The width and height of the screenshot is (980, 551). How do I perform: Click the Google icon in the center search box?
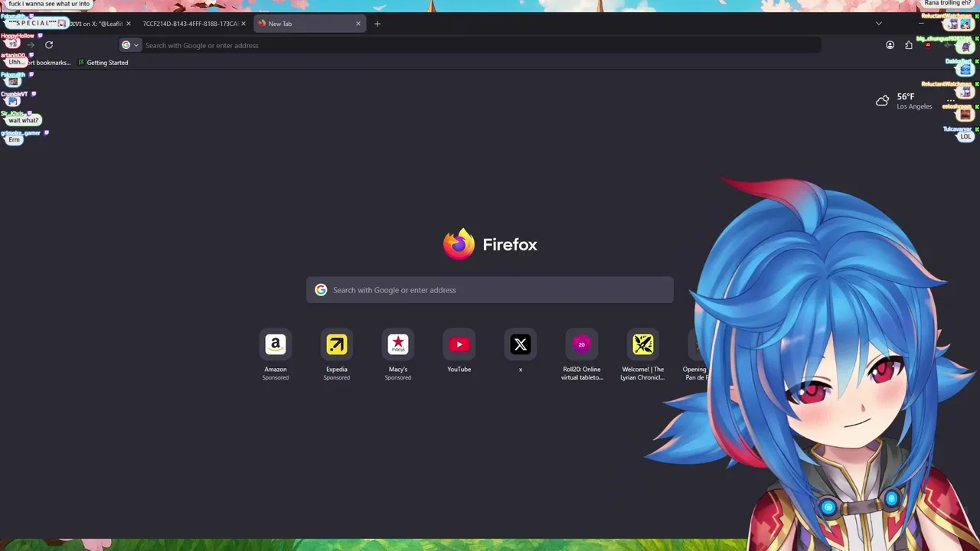click(x=321, y=290)
